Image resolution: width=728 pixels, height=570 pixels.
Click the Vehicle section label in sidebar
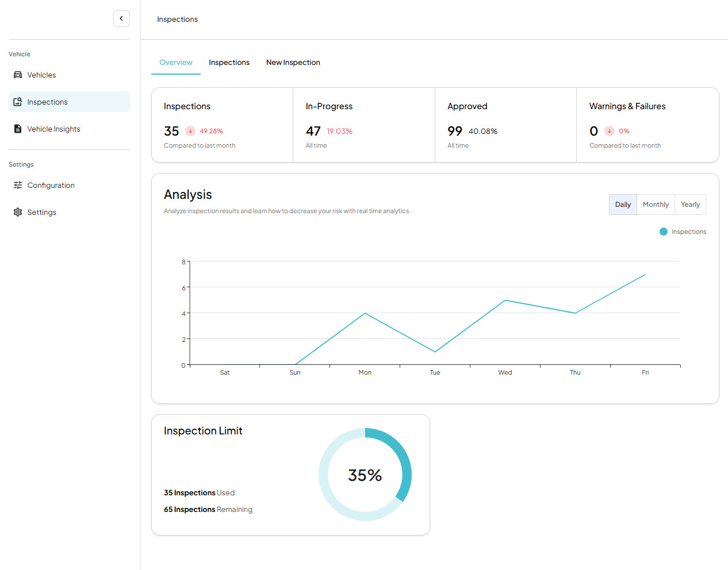[x=20, y=54]
